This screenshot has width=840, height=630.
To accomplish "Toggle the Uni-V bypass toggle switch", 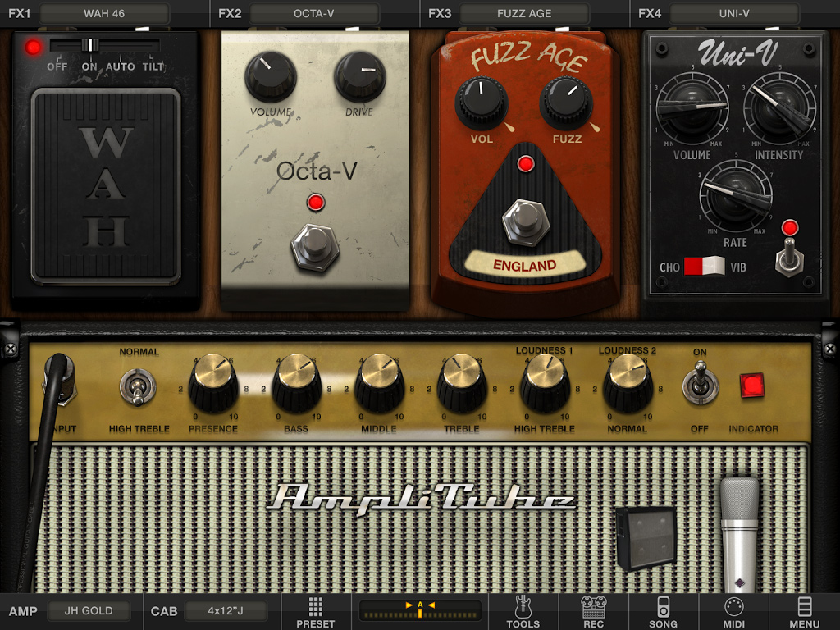I will coord(790,257).
